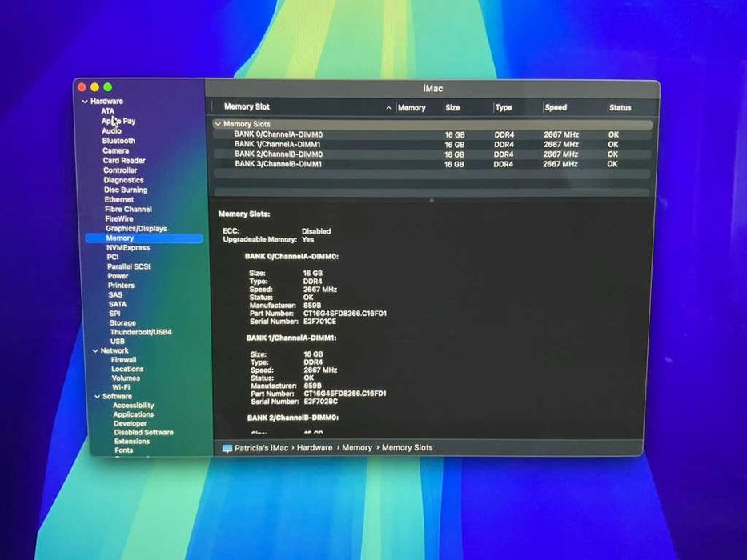Click Patricia's iMac in path bar
The height and width of the screenshot is (560, 747).
(261, 448)
